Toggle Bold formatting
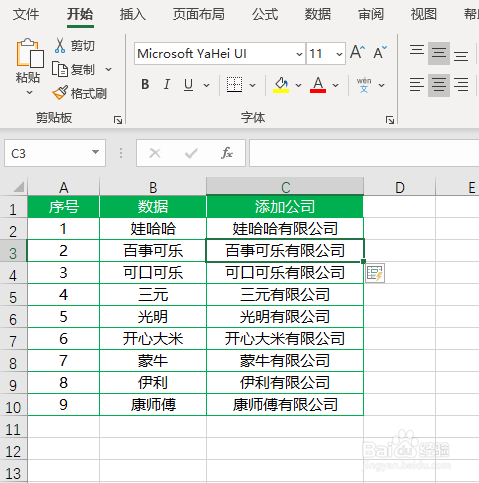Screen dimensions: 479x483 click(x=145, y=85)
